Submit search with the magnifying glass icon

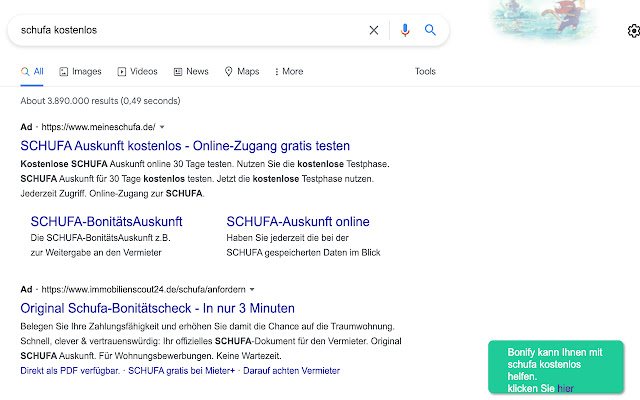tap(430, 30)
